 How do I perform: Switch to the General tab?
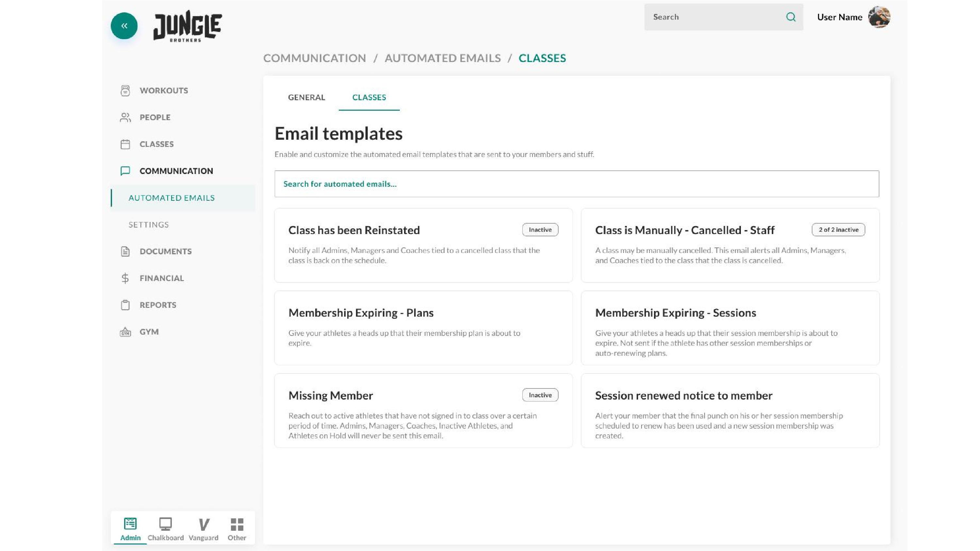pyautogui.click(x=306, y=97)
